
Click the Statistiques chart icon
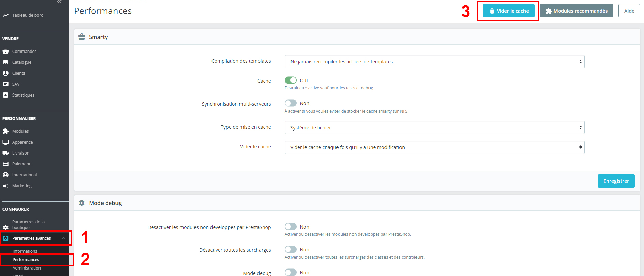click(x=5, y=95)
